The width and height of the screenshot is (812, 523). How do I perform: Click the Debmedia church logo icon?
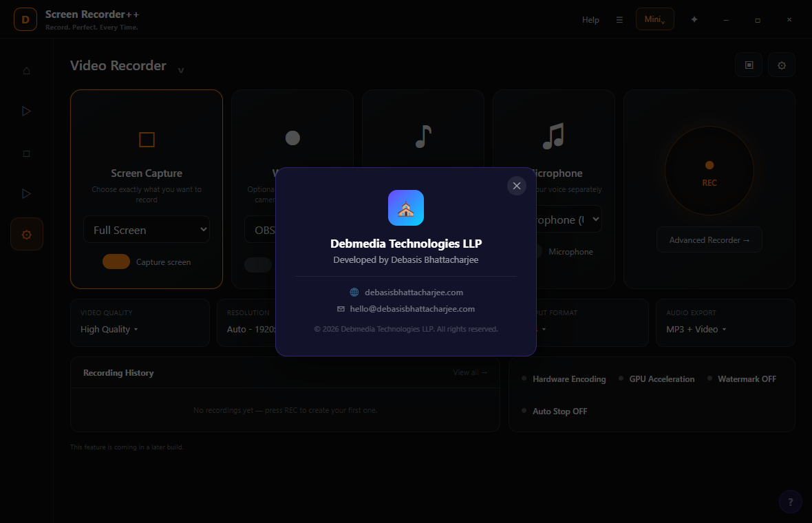pos(406,208)
